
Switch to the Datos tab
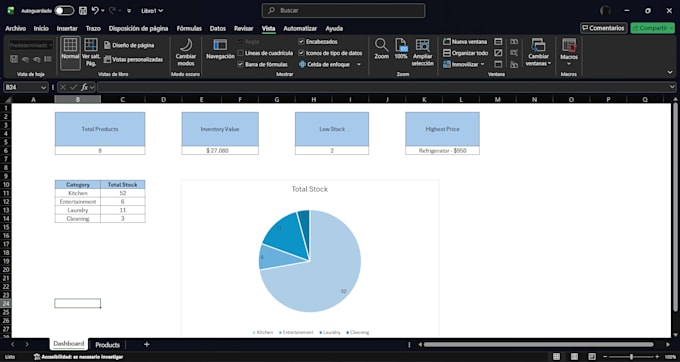tap(218, 29)
